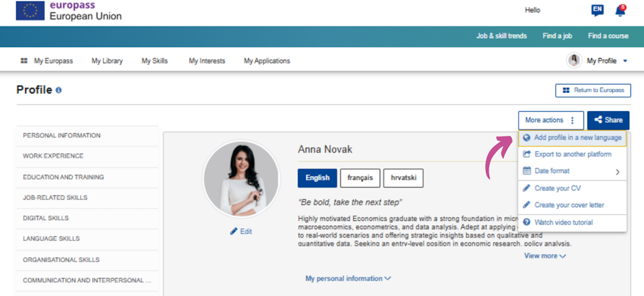Open Job & skill trends
This screenshot has width=644, height=296.
(502, 35)
